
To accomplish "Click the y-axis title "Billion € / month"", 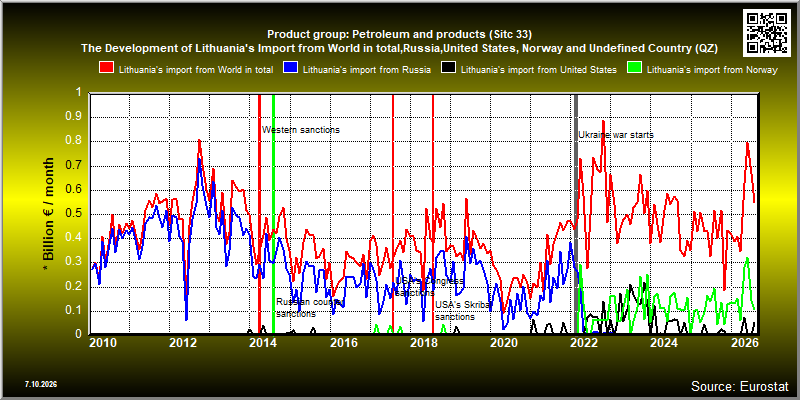I will coord(47,214).
